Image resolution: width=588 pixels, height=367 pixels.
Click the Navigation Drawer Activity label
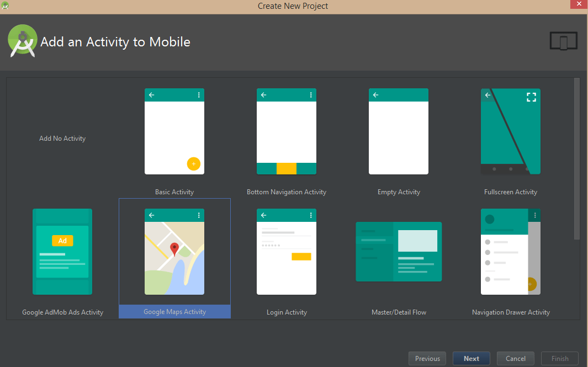[x=511, y=312]
